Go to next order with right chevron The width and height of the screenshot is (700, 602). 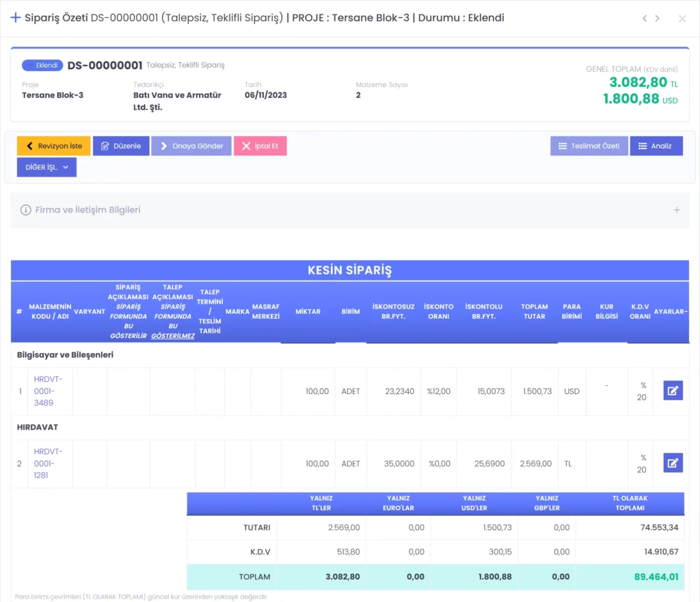point(657,18)
